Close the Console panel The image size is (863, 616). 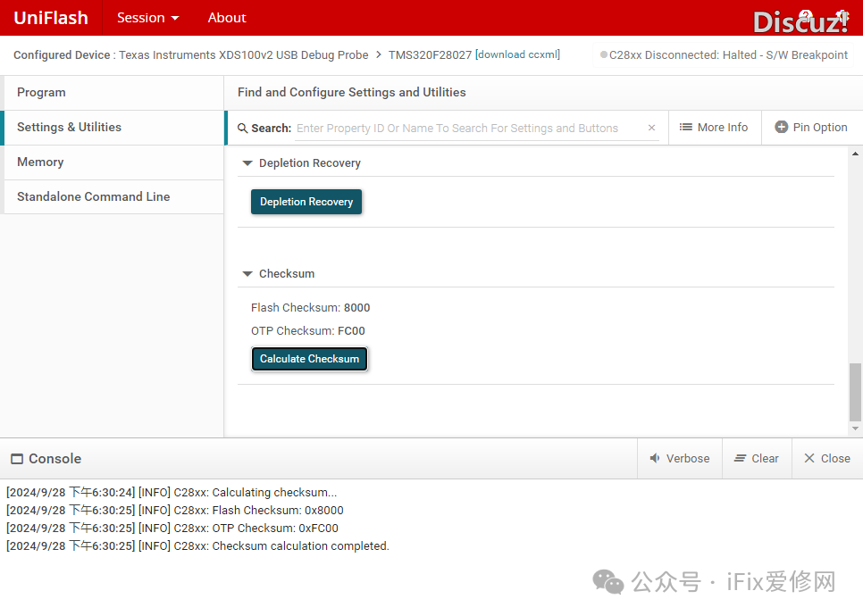[826, 459]
